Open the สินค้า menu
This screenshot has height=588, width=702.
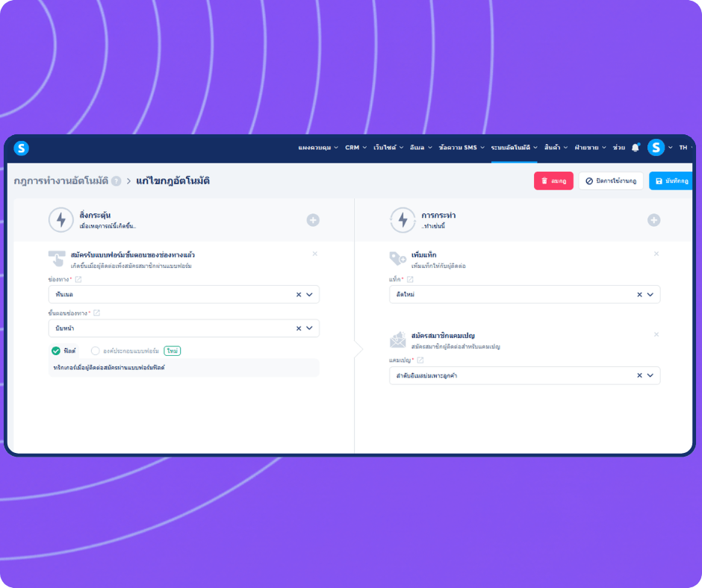(556, 148)
